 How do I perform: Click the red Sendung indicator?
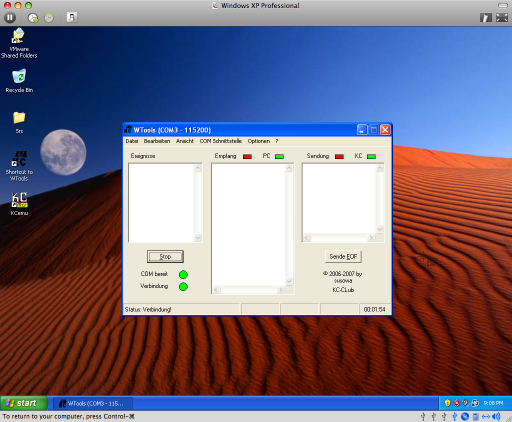pos(339,156)
